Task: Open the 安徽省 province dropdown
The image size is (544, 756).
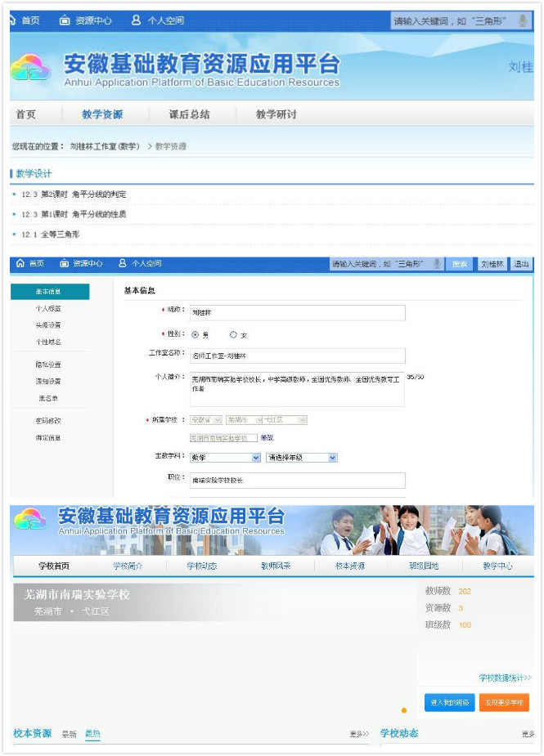Action: (x=205, y=420)
